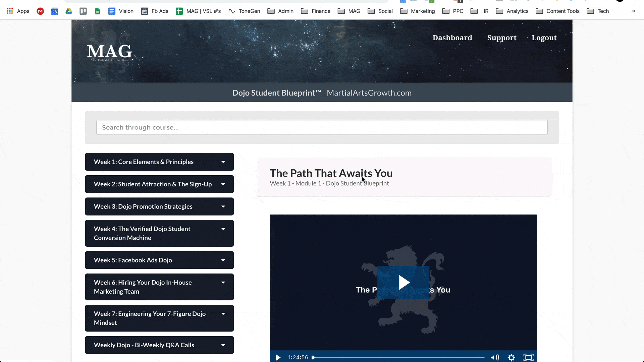Open the Content Tools bookmarks folder
The width and height of the screenshot is (644, 362).
pyautogui.click(x=557, y=11)
